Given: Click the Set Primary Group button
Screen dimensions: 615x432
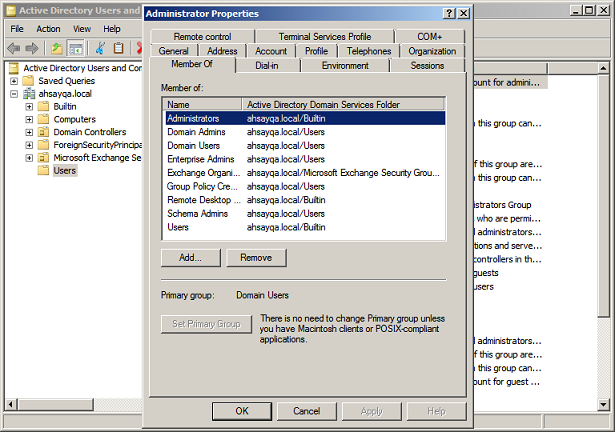Looking at the screenshot, I should point(206,324).
